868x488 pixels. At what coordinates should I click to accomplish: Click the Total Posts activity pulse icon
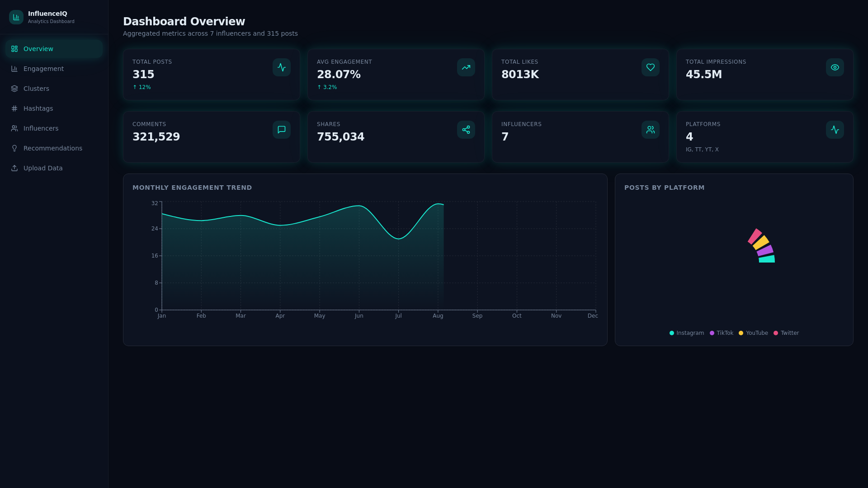click(x=282, y=67)
